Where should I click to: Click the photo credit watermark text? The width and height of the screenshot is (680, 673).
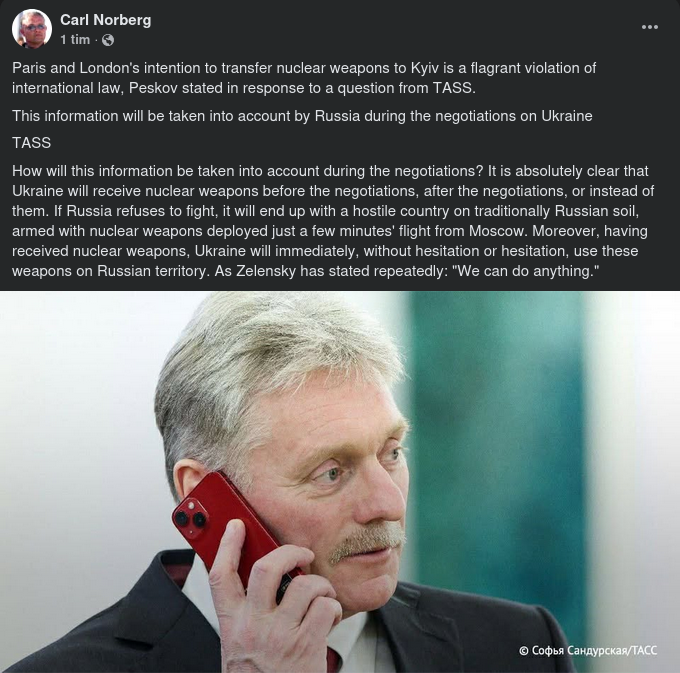[588, 650]
